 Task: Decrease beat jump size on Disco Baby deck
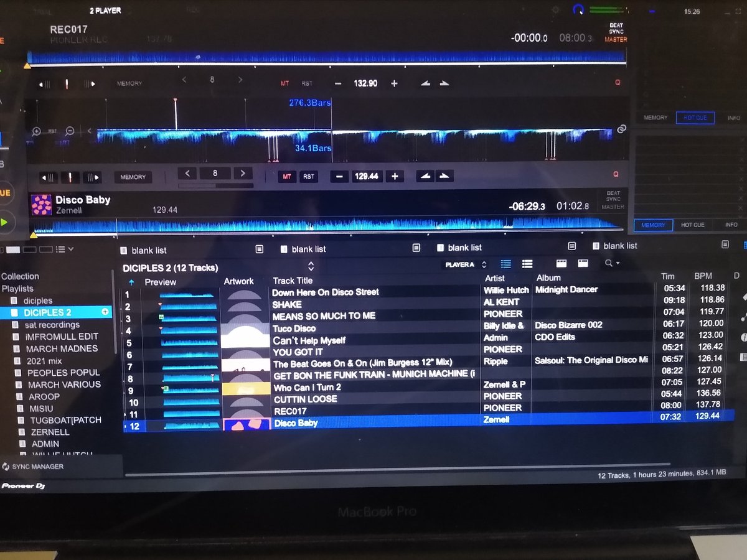point(188,174)
